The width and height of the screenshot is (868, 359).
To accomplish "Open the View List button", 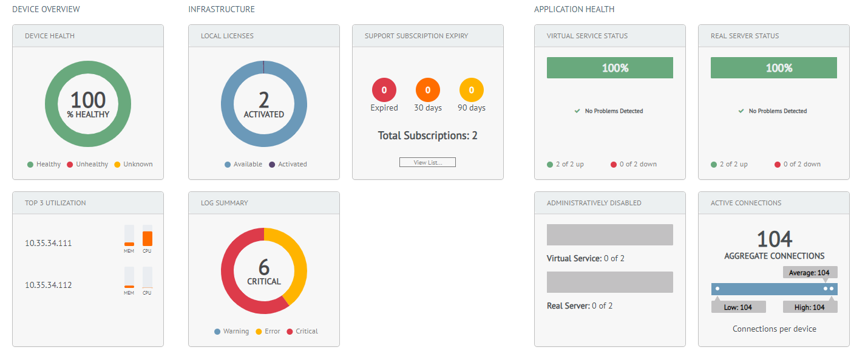I will pyautogui.click(x=427, y=162).
